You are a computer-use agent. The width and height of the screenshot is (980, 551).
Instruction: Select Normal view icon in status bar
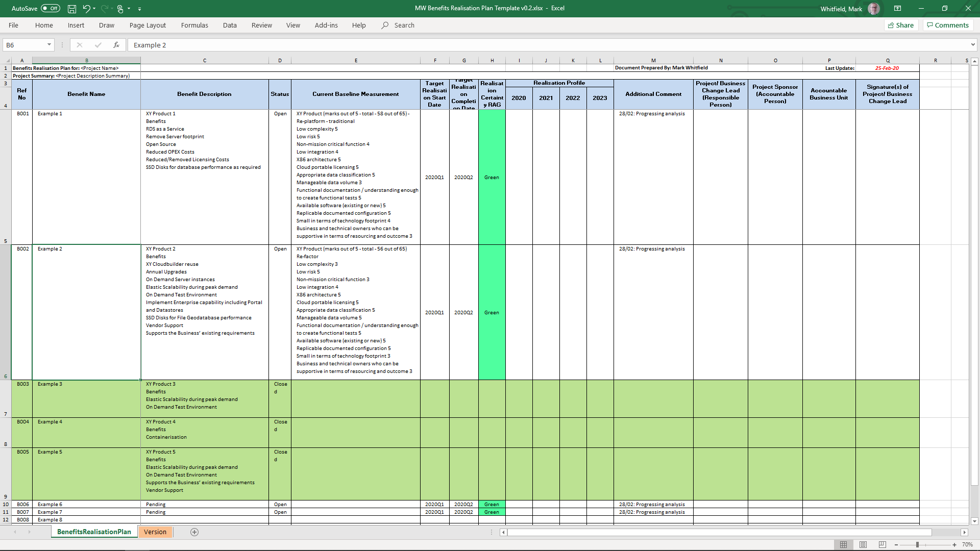844,544
